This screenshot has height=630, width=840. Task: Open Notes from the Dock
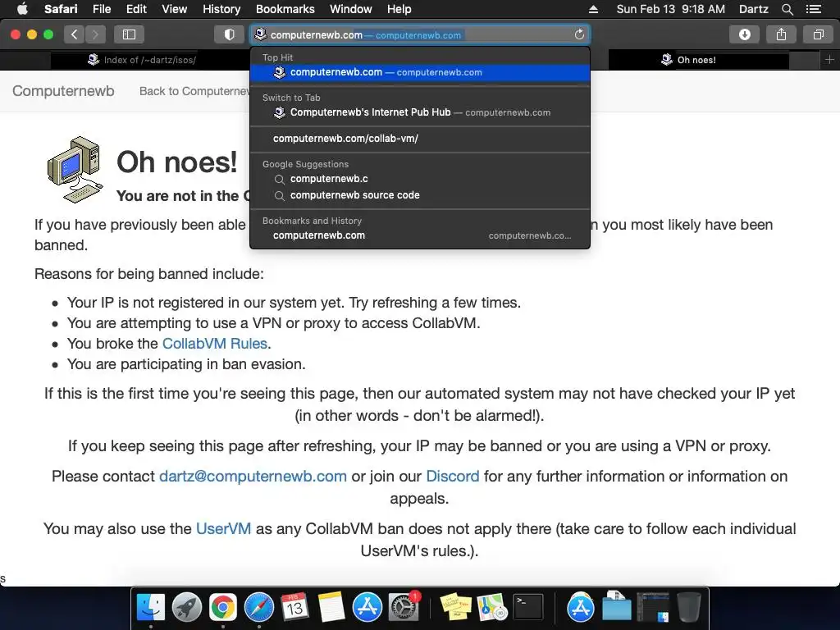pos(331,608)
